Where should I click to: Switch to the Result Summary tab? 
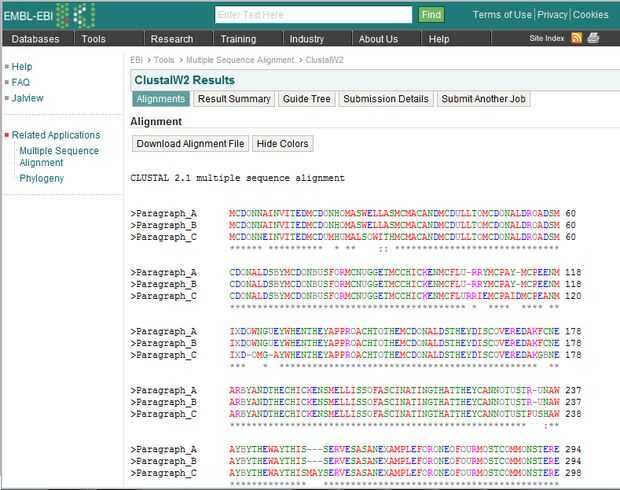(234, 99)
